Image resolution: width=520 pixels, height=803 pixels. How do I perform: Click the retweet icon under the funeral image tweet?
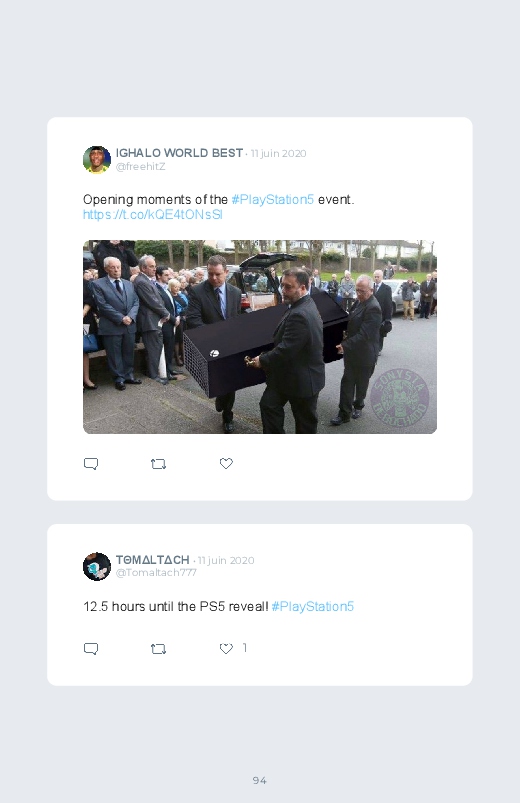click(x=158, y=464)
